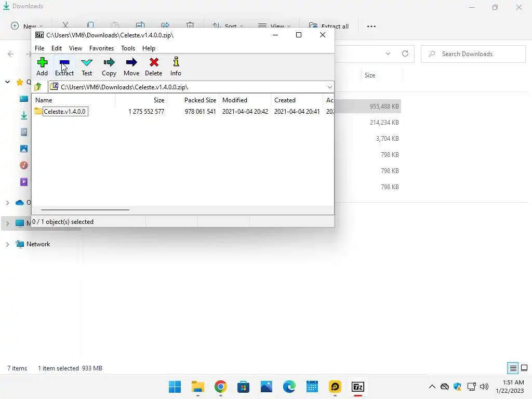
Task: Go up one folder level in 7-Zip
Action: pos(38,87)
